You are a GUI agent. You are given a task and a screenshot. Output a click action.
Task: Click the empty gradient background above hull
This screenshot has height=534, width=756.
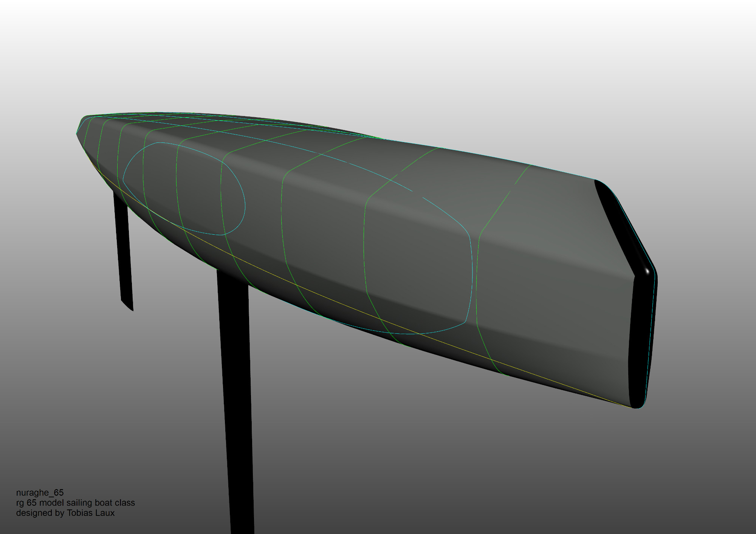click(x=378, y=57)
